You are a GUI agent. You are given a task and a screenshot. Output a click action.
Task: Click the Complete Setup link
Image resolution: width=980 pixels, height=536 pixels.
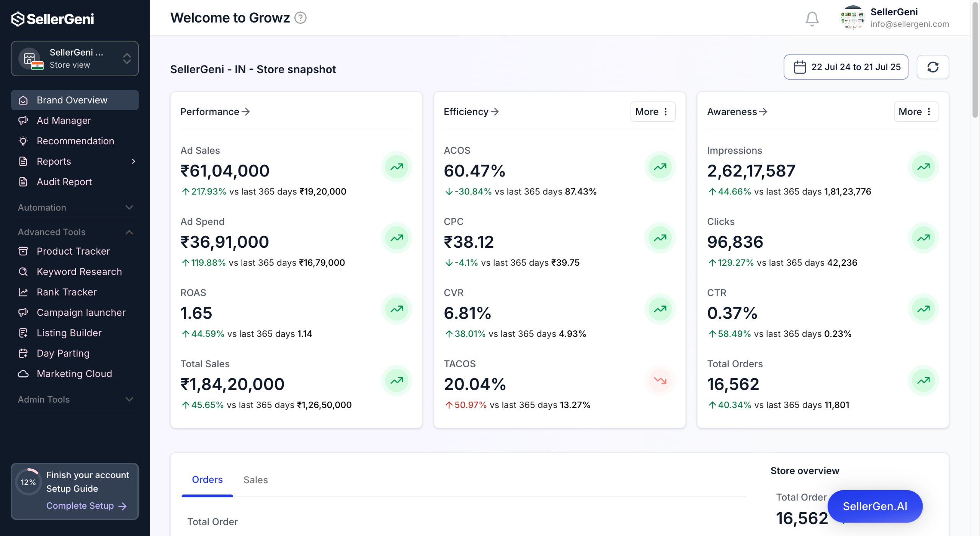click(x=86, y=506)
